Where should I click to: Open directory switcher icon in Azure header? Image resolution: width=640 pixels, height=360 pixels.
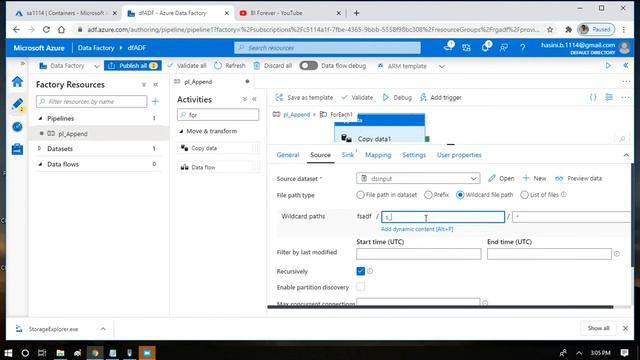[x=467, y=48]
